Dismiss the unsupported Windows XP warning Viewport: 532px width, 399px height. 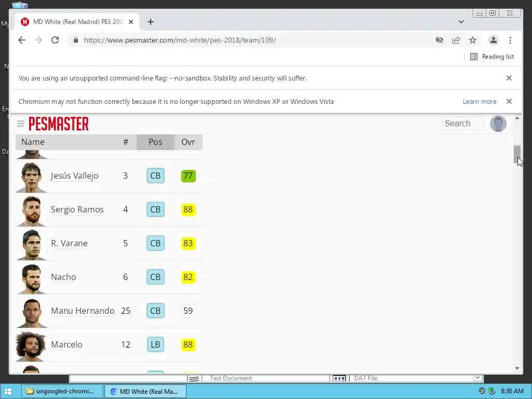pos(509,101)
